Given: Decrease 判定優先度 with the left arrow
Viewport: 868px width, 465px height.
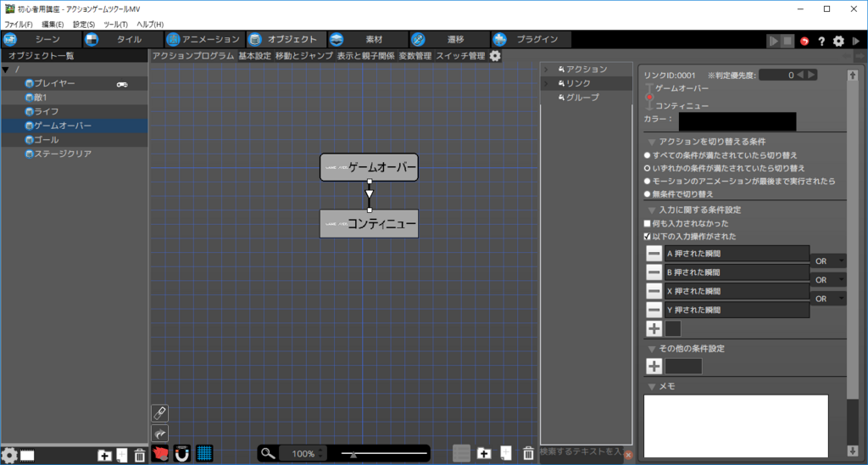Looking at the screenshot, I should click(x=800, y=75).
